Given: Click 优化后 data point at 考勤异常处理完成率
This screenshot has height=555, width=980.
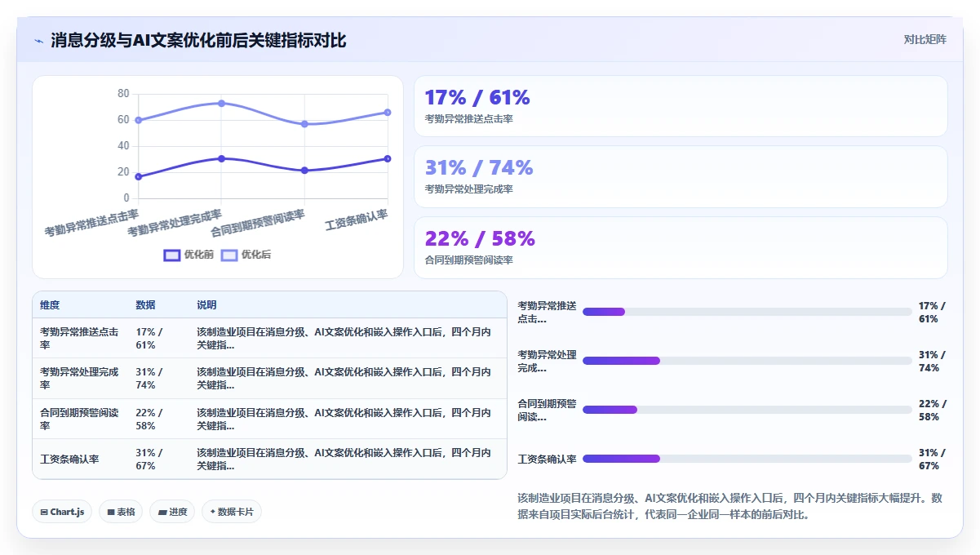Looking at the screenshot, I should click(221, 103).
